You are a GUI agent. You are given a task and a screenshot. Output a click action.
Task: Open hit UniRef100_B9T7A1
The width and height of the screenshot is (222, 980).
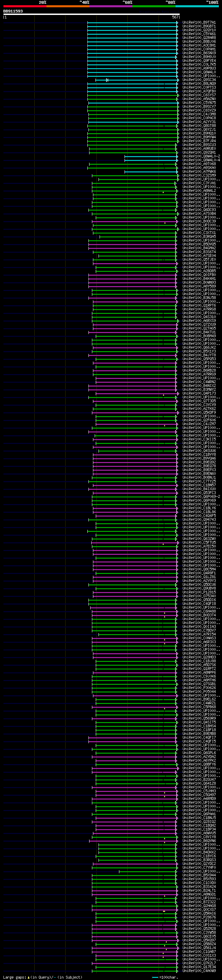[199, 23]
